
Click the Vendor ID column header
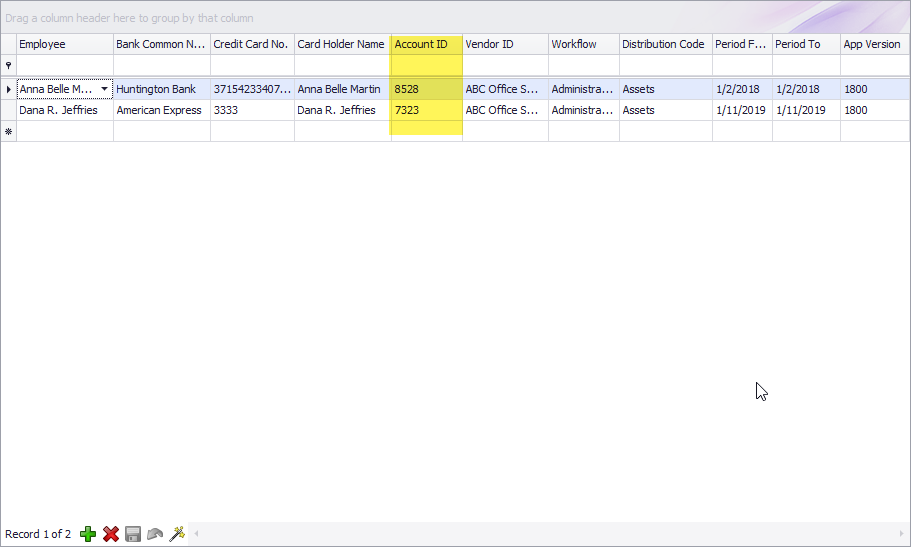[x=504, y=44]
